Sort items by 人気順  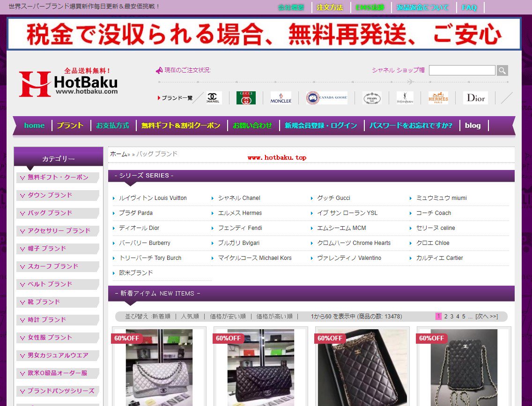point(190,317)
